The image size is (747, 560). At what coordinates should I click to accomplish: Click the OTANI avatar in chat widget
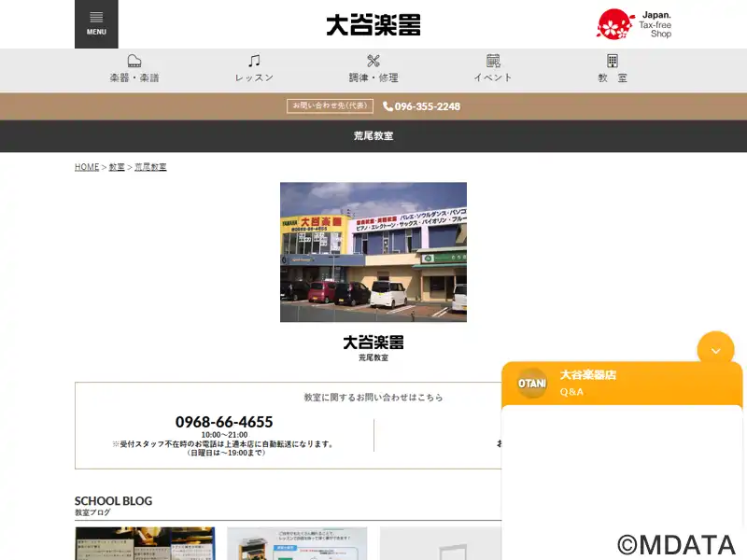(x=531, y=383)
